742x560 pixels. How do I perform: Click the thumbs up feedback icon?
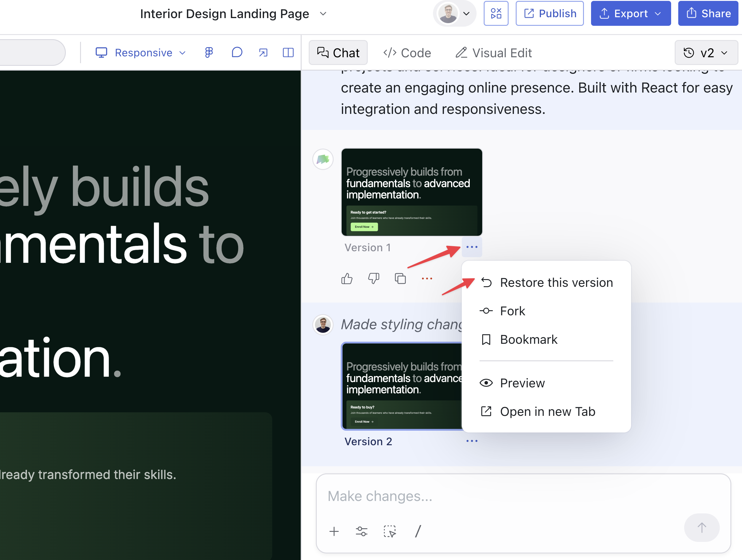tap(346, 279)
